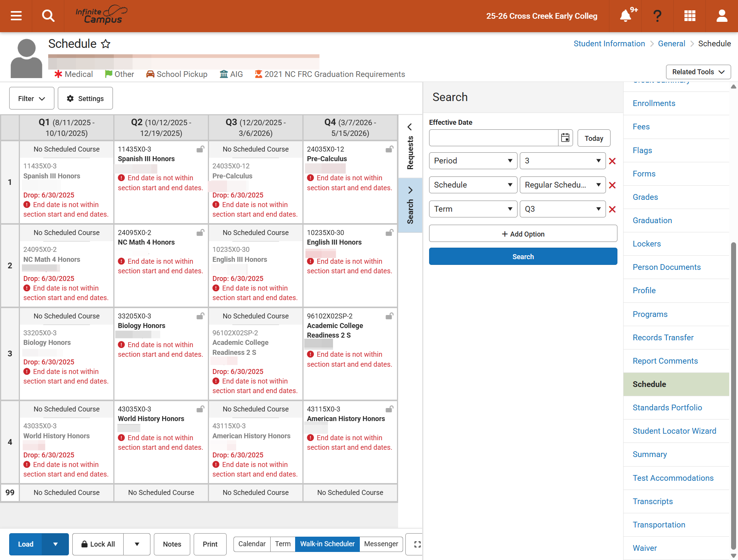Screen dimensions: 738x560
Task: Click the Add Option button
Action: click(x=523, y=234)
